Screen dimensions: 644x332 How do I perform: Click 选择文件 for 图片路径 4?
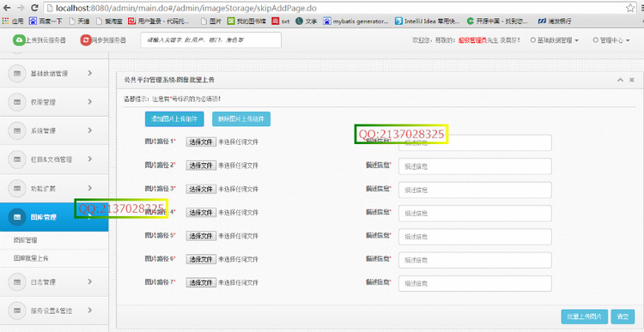[201, 213]
